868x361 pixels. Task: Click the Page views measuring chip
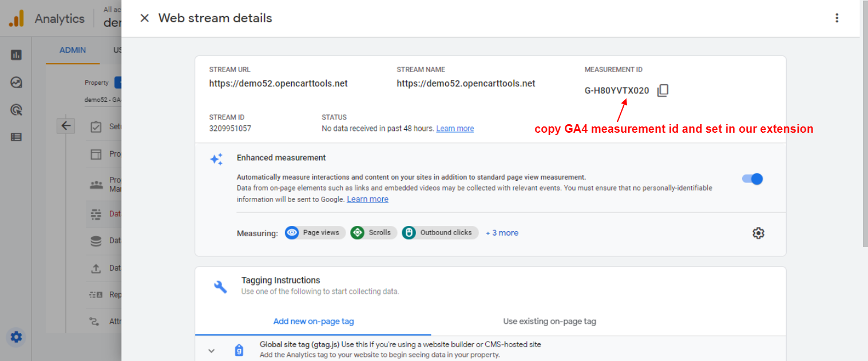[315, 233]
